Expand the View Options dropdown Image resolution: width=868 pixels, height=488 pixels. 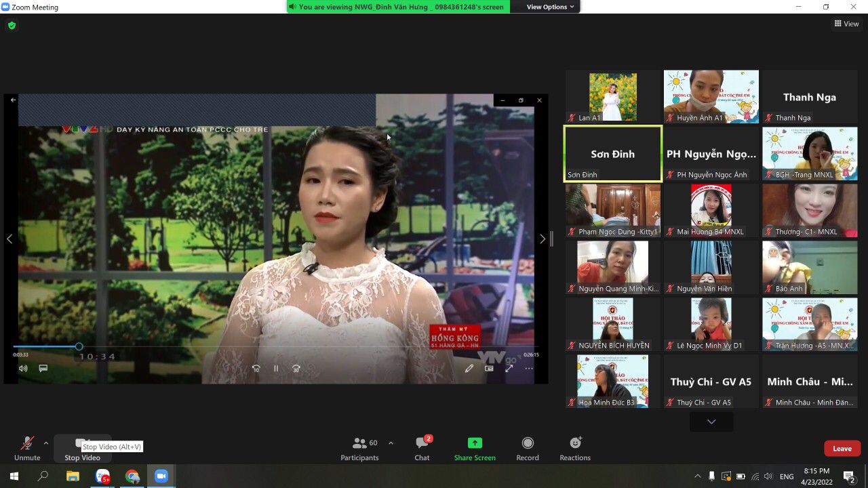[550, 7]
